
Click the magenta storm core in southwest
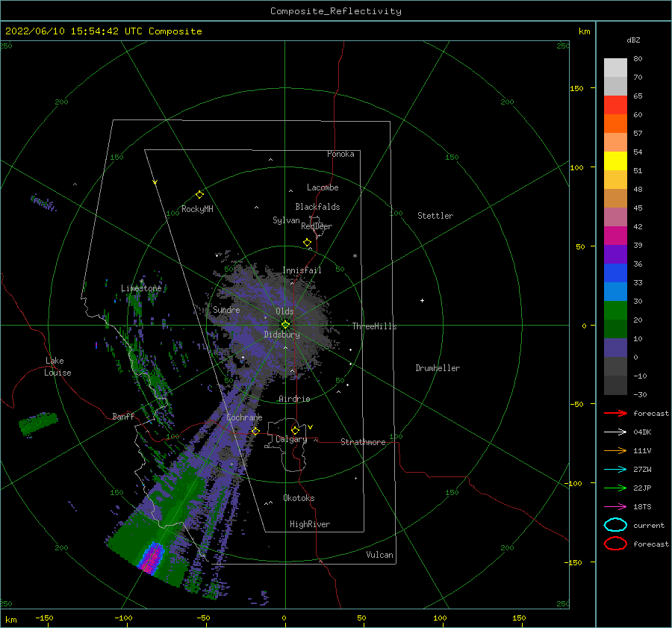tap(151, 559)
